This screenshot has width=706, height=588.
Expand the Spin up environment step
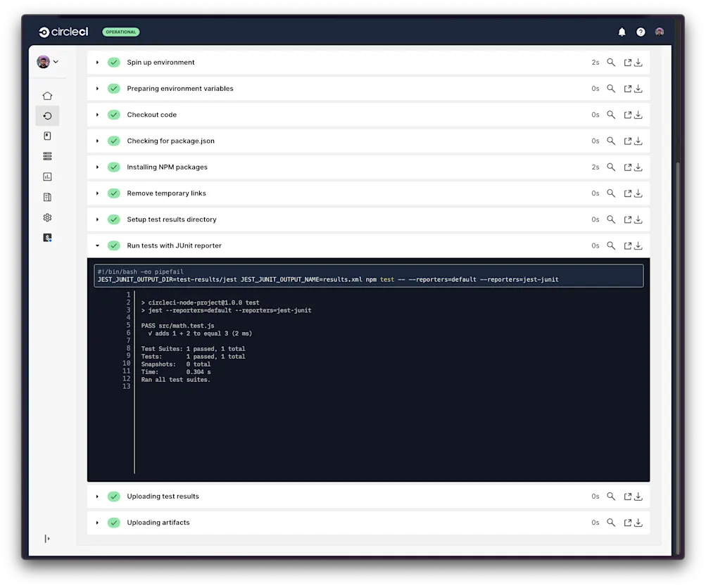[x=97, y=62]
